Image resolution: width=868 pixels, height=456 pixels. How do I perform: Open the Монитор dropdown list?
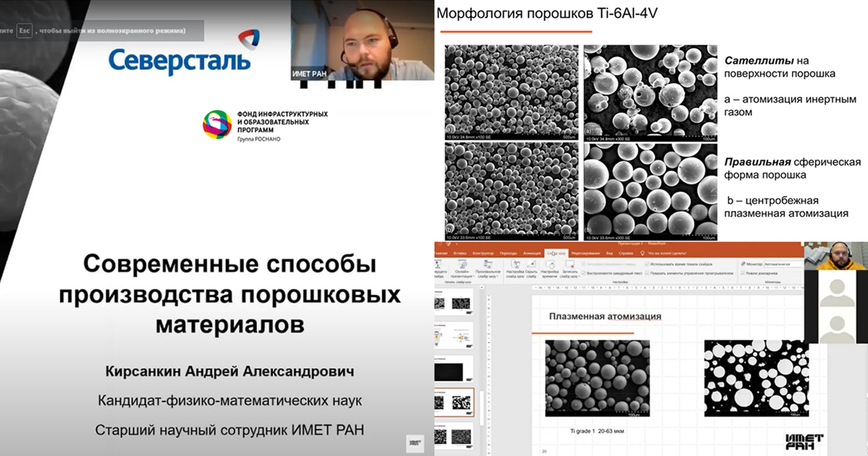click(784, 265)
